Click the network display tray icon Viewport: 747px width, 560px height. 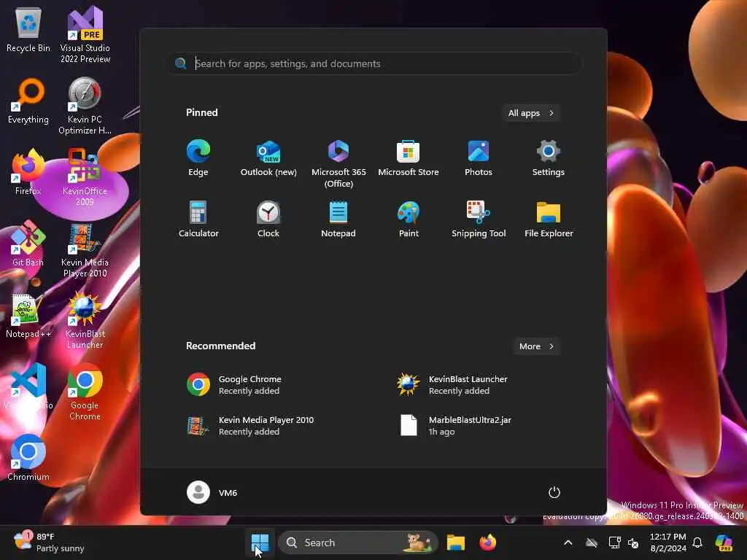614,542
